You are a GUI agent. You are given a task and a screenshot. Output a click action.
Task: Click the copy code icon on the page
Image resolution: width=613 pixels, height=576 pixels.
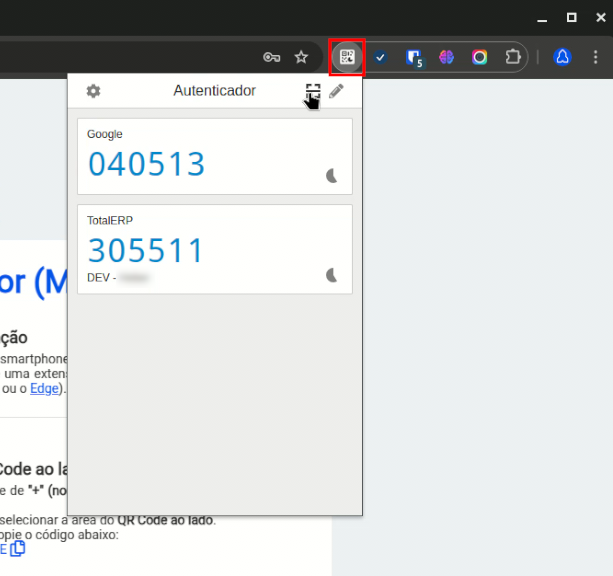point(18,549)
